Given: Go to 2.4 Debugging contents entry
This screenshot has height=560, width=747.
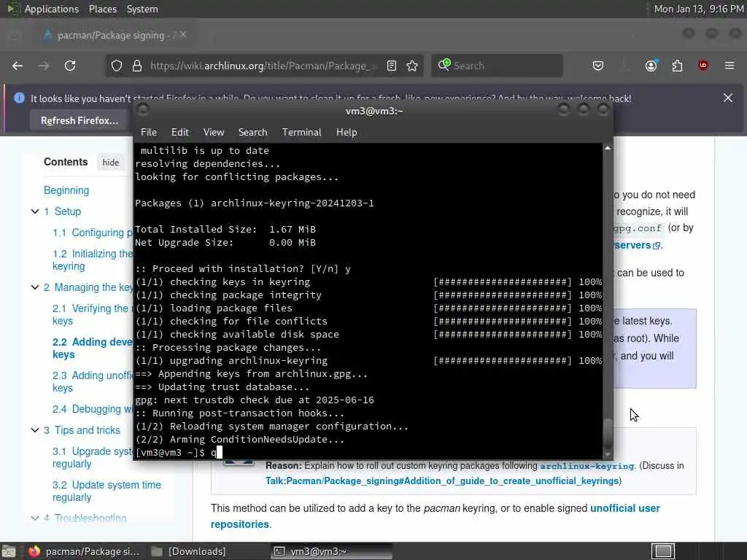Looking at the screenshot, I should click(x=93, y=409).
